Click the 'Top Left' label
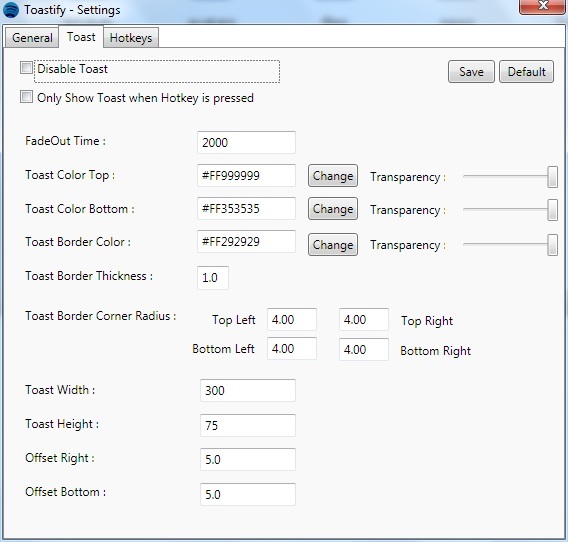This screenshot has width=568, height=542. coord(234,320)
